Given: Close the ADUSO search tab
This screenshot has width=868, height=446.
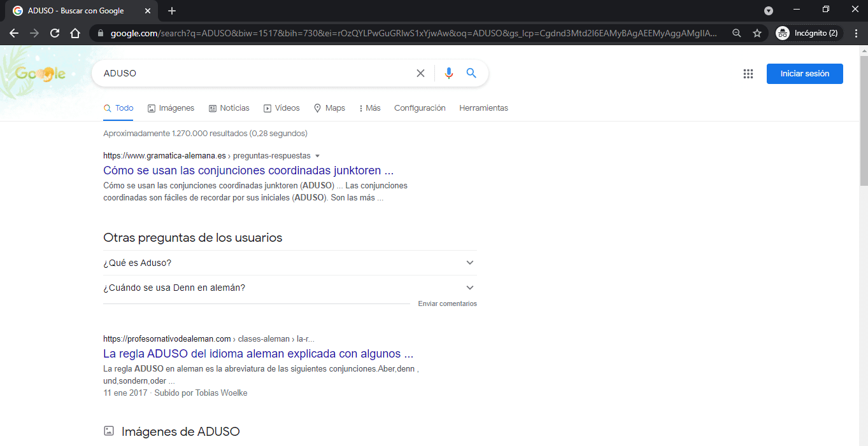Looking at the screenshot, I should 148,11.
